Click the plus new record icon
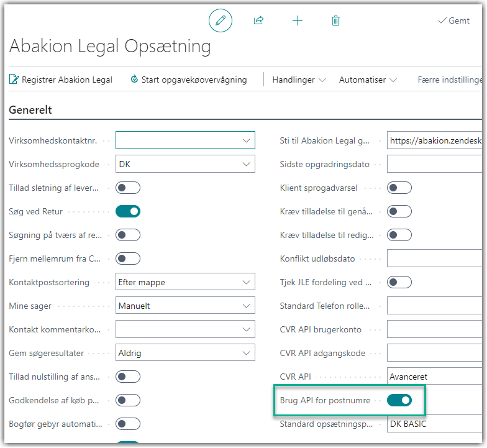The image size is (487, 448). [x=297, y=21]
